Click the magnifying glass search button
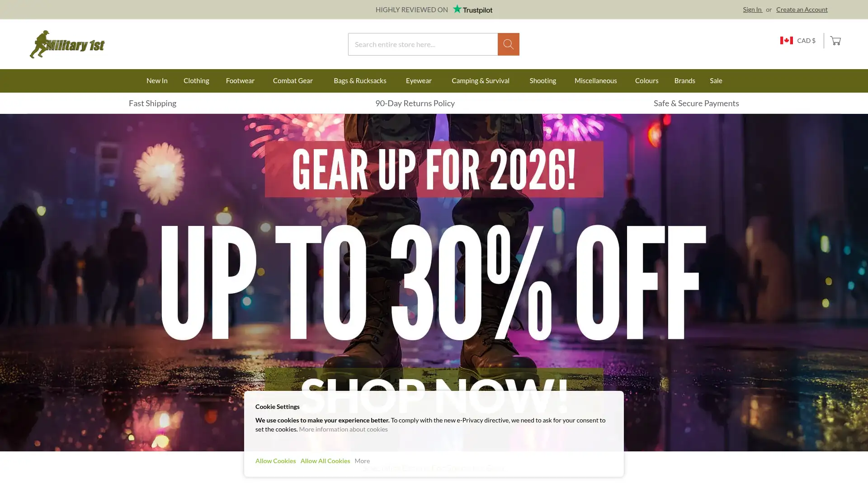 pos(508,44)
